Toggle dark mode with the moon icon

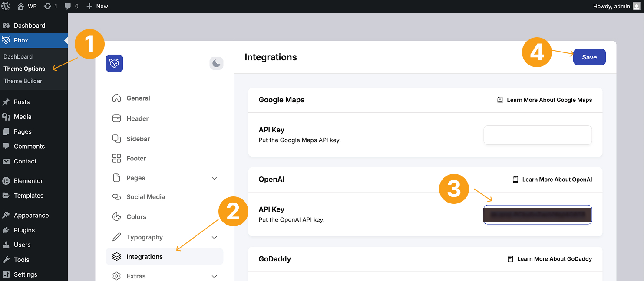point(216,63)
